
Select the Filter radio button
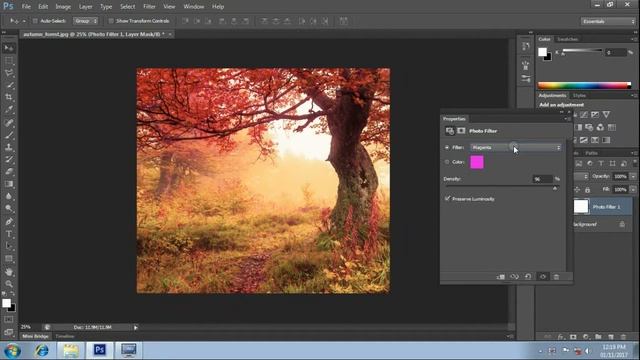447,147
